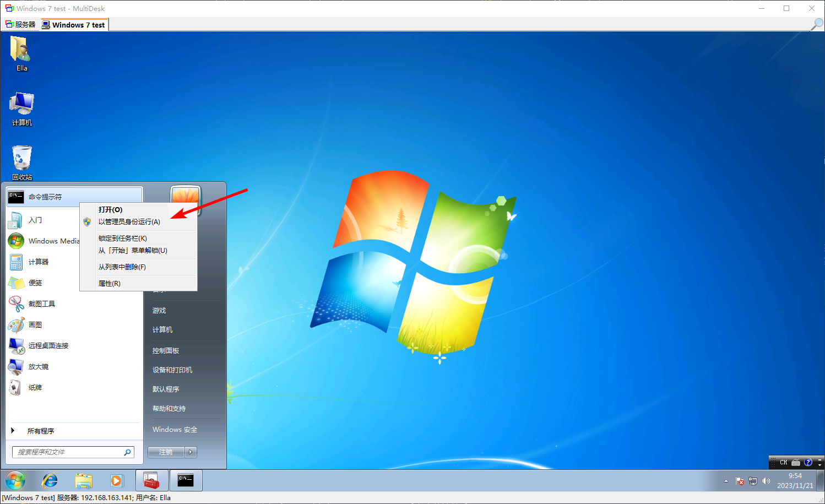Open 画图 paint program
The height and width of the screenshot is (504, 825).
tap(74, 325)
